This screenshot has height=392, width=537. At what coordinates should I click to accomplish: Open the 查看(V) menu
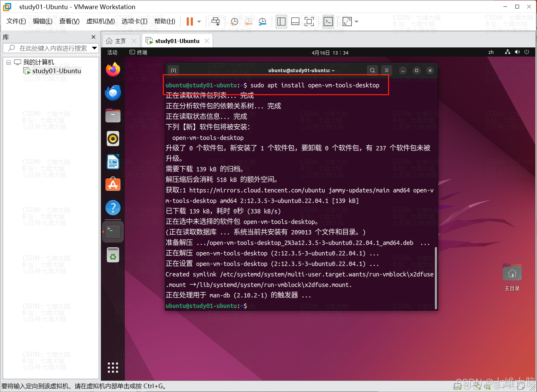point(69,21)
